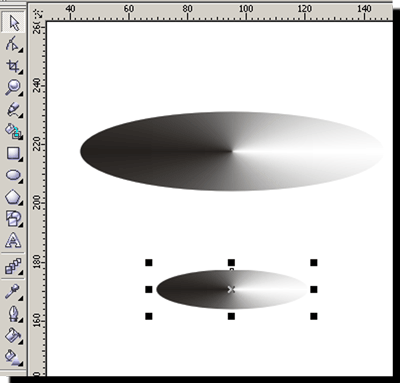
Task: Click the bottom-right selection handle
Action: [x=314, y=316]
